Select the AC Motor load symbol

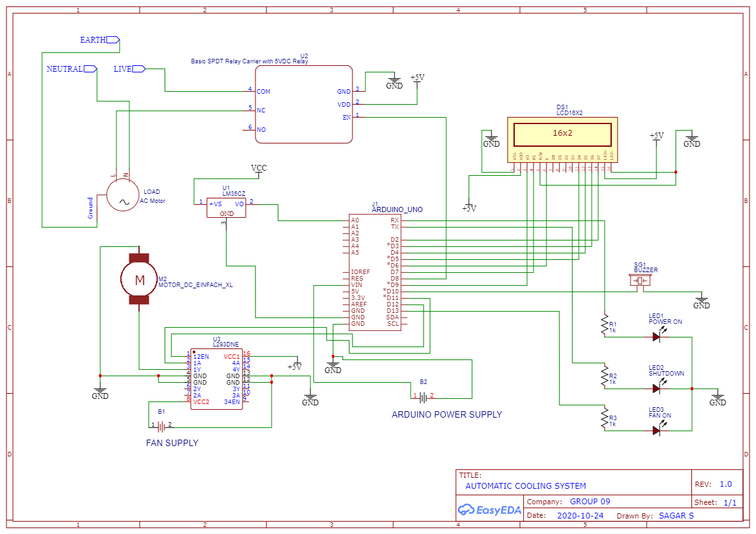tap(122, 195)
